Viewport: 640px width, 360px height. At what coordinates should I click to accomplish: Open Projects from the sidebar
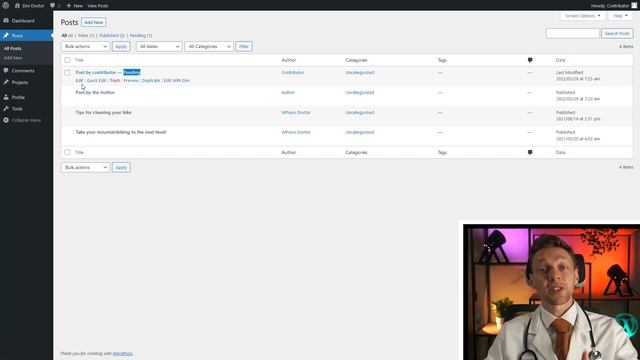point(20,82)
